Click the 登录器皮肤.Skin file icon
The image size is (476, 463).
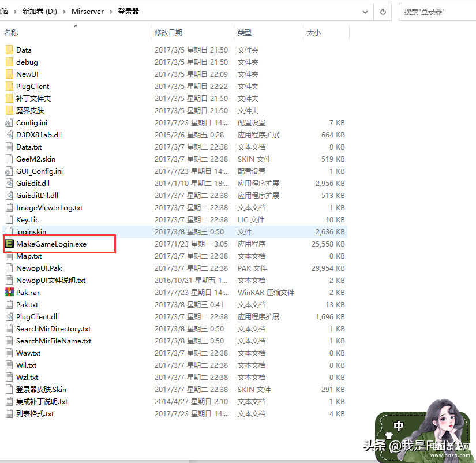(x=9, y=390)
